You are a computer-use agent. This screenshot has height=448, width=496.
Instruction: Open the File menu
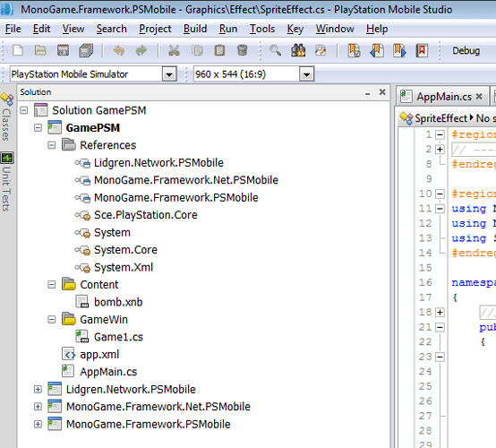[13, 29]
